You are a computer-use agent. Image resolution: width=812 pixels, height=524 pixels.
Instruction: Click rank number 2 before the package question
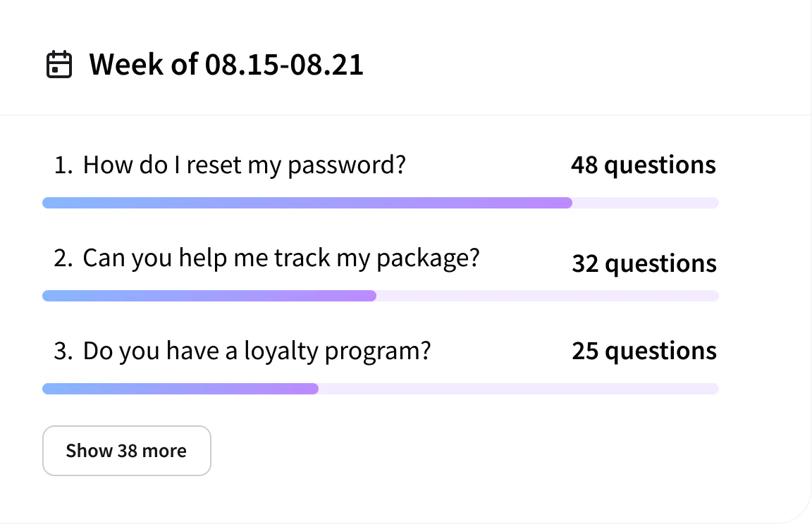(x=63, y=258)
